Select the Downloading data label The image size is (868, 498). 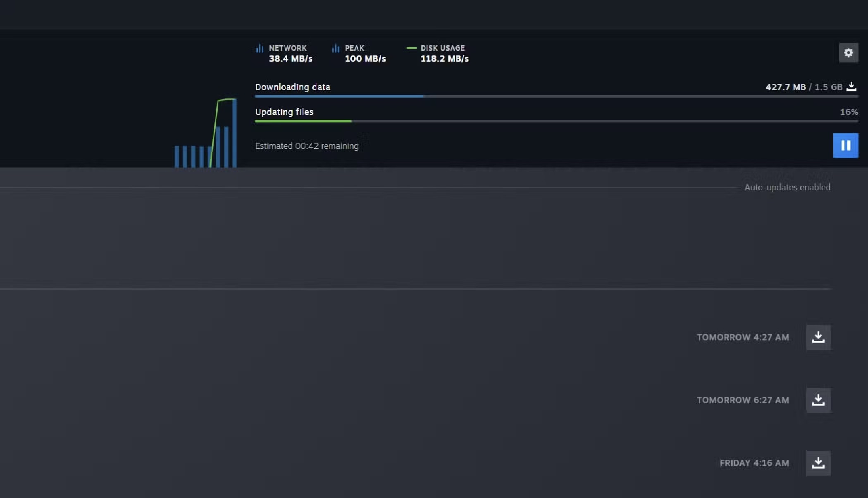click(293, 87)
